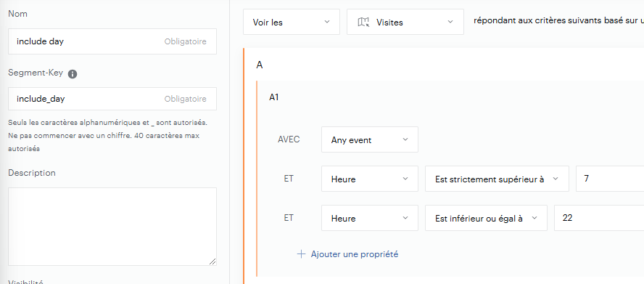644x284 pixels.
Task: Click the description box resize grip
Action: point(212,261)
